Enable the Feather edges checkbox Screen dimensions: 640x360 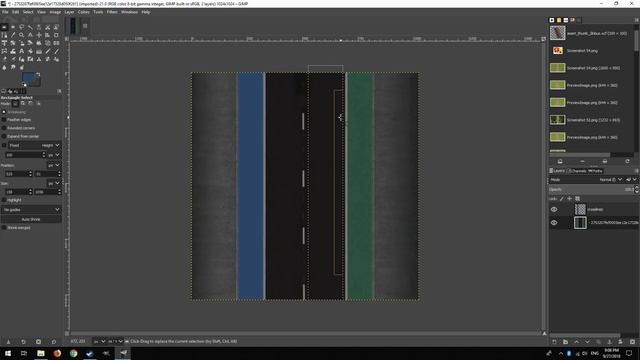(x=4, y=120)
